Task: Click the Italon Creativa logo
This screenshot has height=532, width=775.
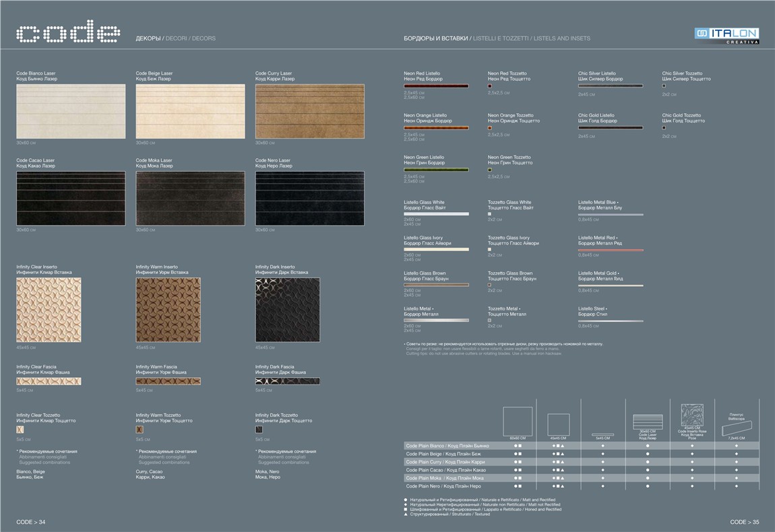Action: [x=726, y=36]
